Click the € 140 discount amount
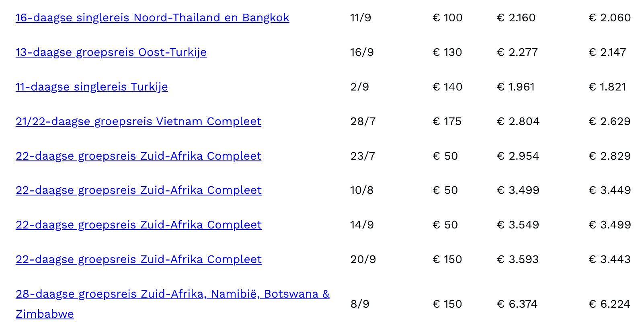This screenshot has width=644, height=329. pyautogui.click(x=447, y=87)
